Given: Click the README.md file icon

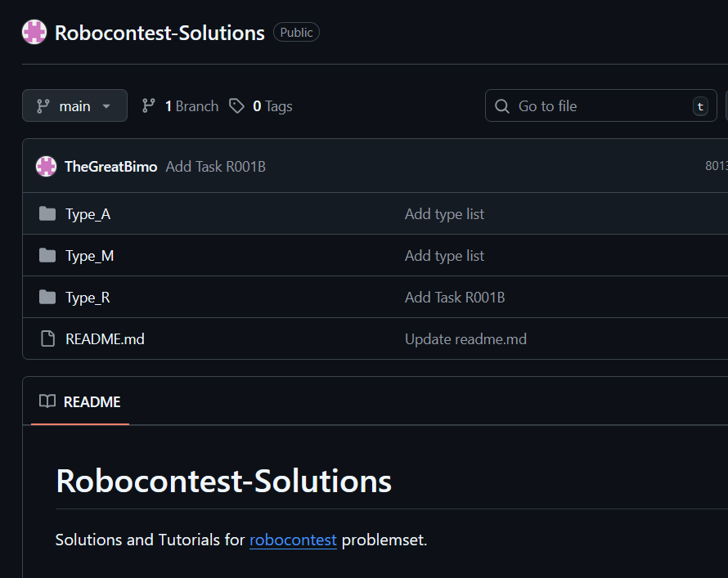Looking at the screenshot, I should (47, 338).
